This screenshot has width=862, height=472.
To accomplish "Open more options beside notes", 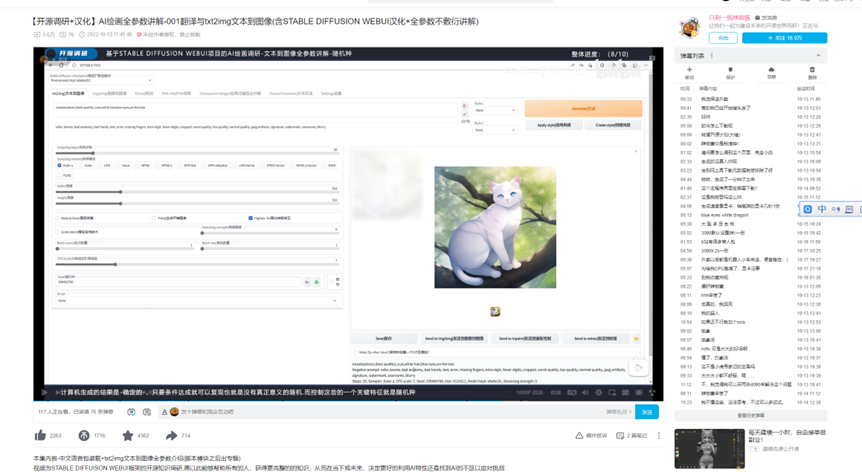I will click(x=659, y=436).
